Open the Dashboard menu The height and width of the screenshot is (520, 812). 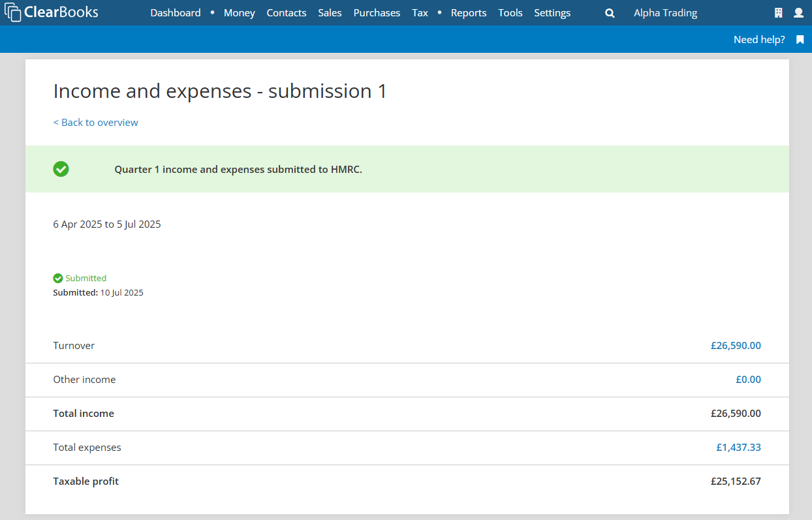(176, 13)
